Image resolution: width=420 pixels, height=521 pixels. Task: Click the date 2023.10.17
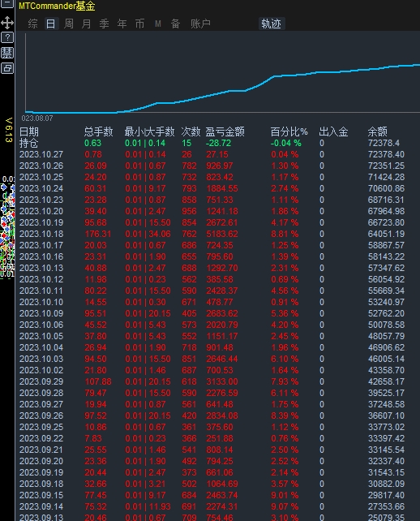[41, 245]
